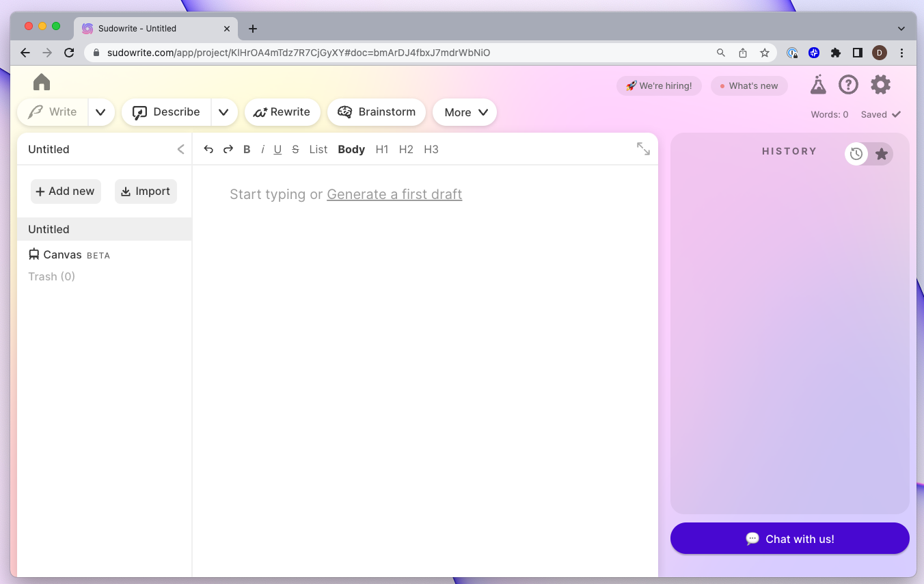Apply H2 heading style
The height and width of the screenshot is (584, 924).
406,149
